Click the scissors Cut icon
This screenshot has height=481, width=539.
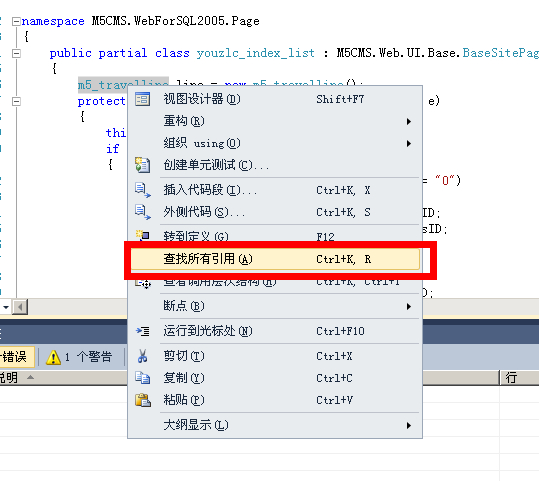(142, 356)
